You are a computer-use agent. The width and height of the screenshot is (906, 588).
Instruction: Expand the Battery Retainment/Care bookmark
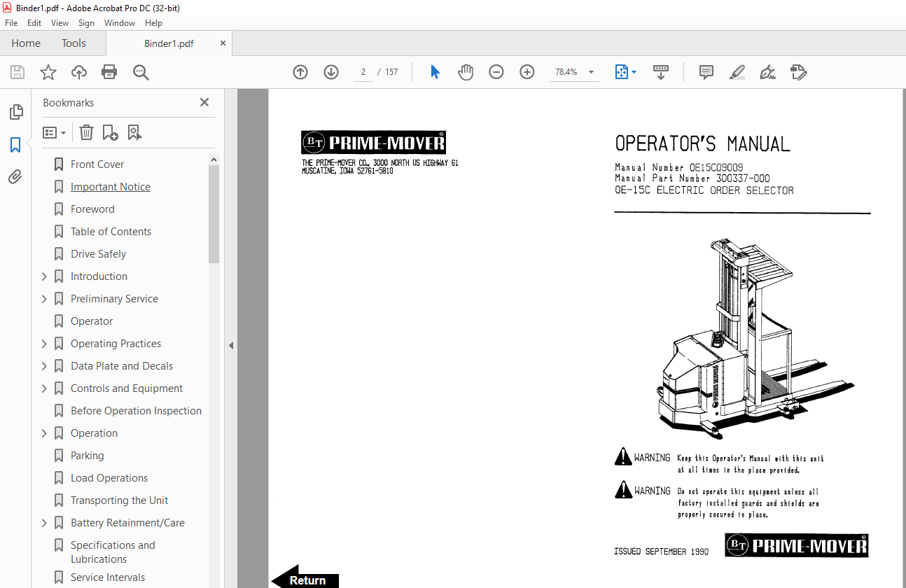pyautogui.click(x=45, y=523)
